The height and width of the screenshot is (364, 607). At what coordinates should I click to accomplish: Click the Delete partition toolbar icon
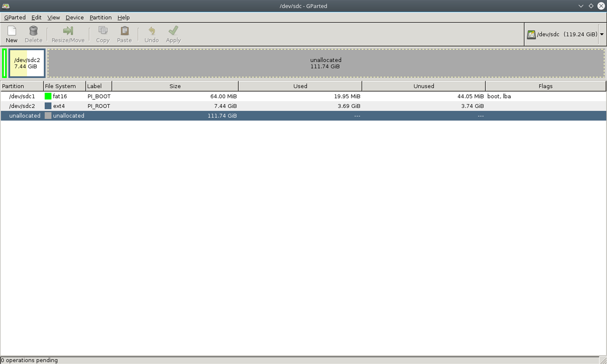pos(33,31)
